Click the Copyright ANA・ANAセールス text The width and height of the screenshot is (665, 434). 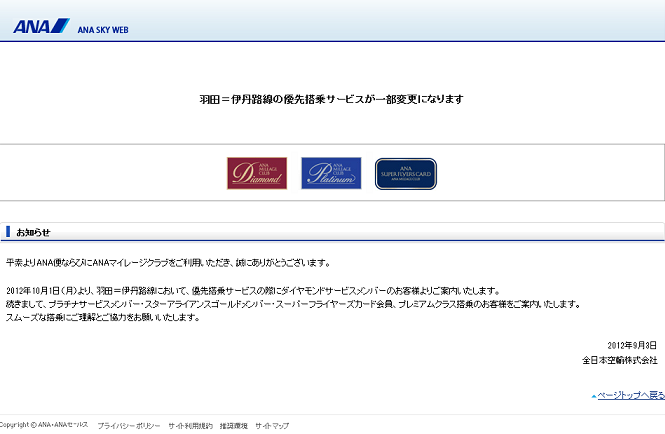coord(44,425)
